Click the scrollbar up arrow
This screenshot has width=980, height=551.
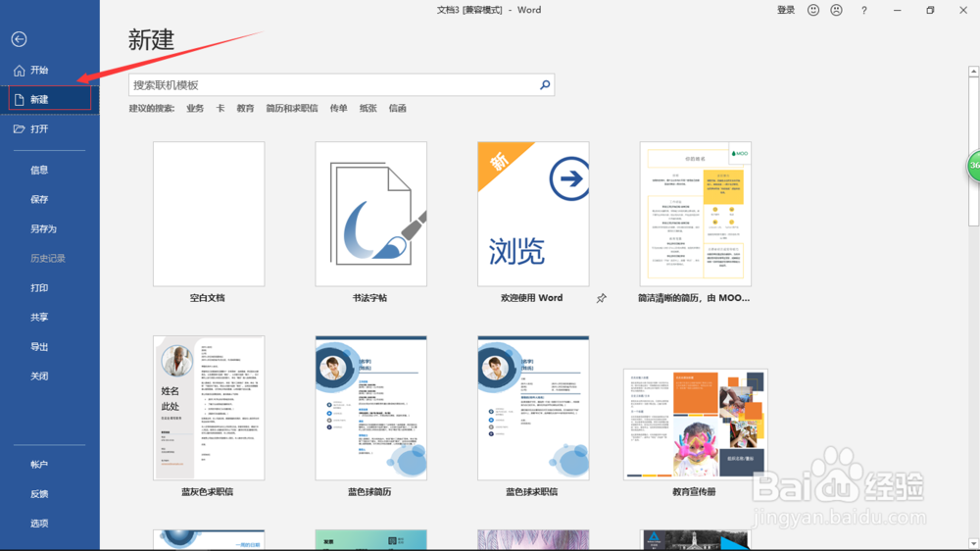[974, 72]
